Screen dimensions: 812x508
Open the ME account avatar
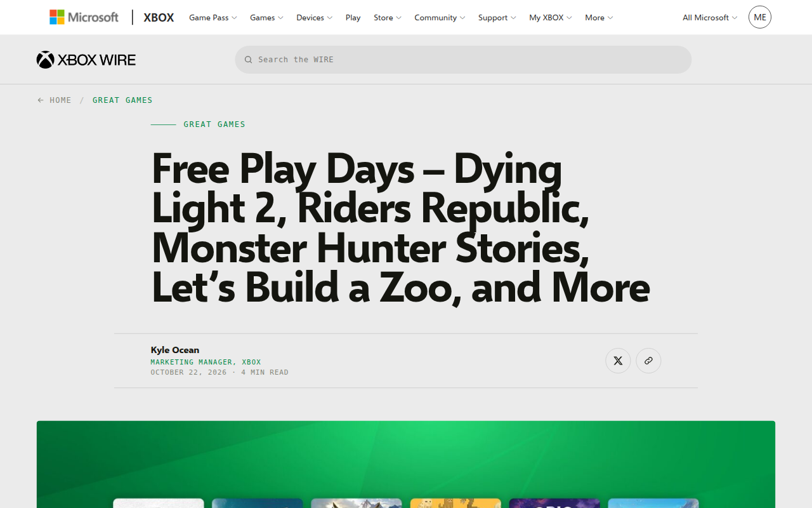pyautogui.click(x=760, y=17)
